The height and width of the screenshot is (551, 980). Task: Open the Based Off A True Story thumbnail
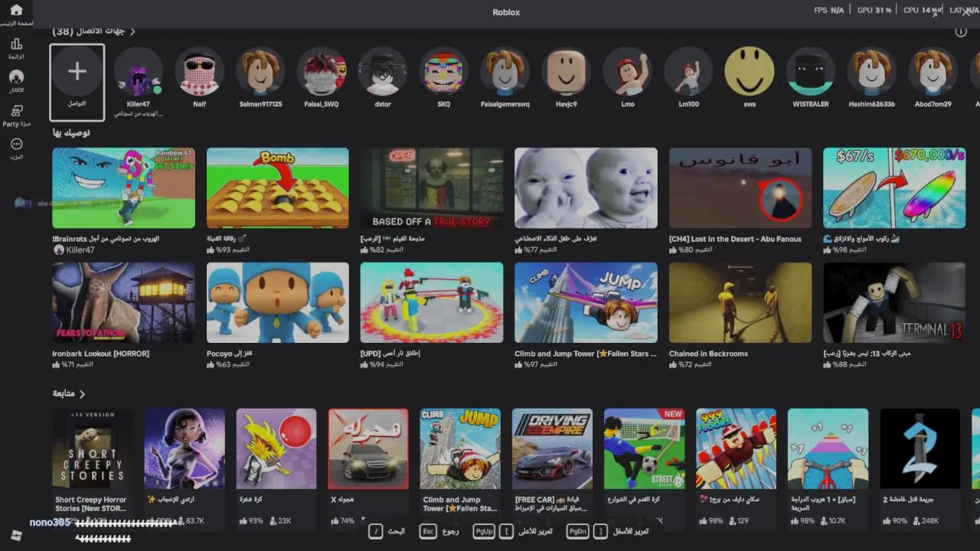[432, 188]
